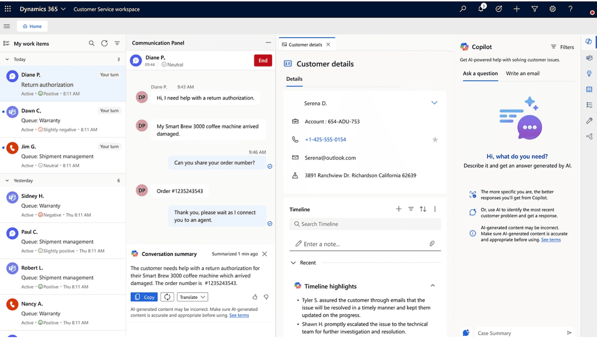The width and height of the screenshot is (597, 364).
Task: Select email Serena@outlook.com
Action: (x=330, y=158)
